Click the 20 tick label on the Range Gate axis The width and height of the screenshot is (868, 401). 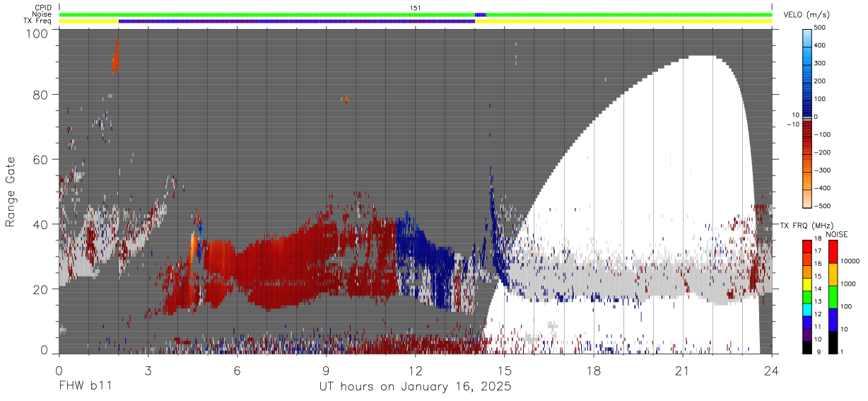[x=42, y=289]
